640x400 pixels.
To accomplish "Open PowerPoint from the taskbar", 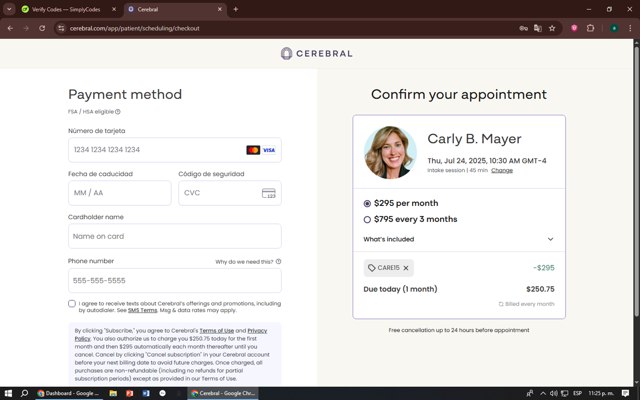I will tap(129, 393).
